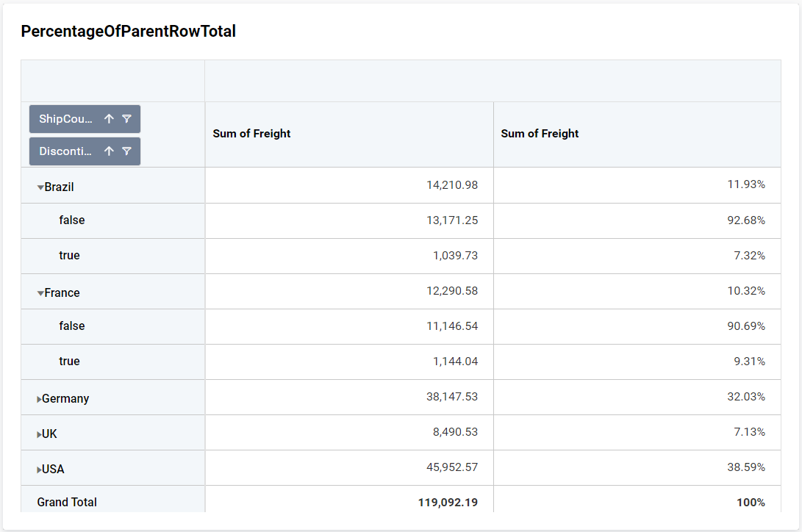Expand the UK row group
Viewport: 802px width, 532px height.
40,433
